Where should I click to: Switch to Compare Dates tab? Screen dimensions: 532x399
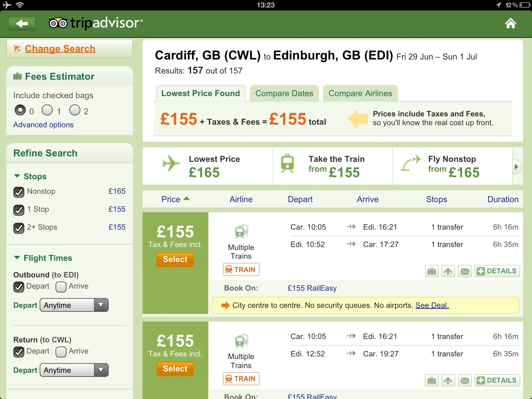(x=284, y=93)
